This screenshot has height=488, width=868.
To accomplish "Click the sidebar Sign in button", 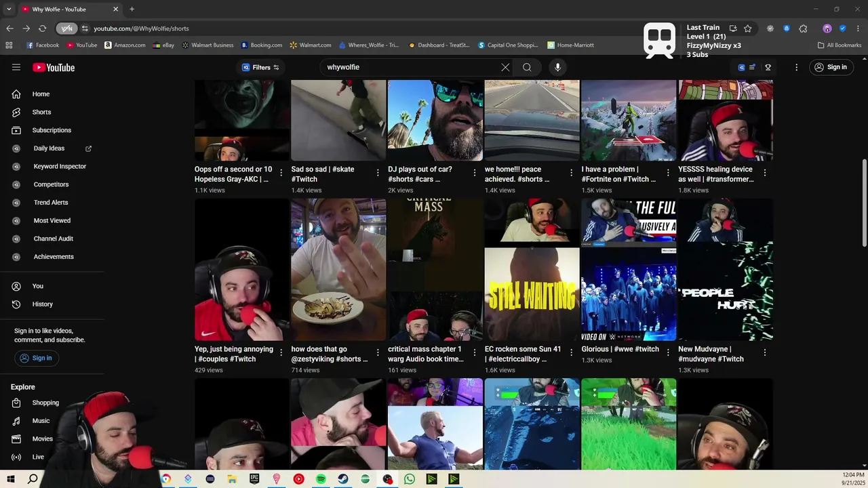I will click(36, 358).
